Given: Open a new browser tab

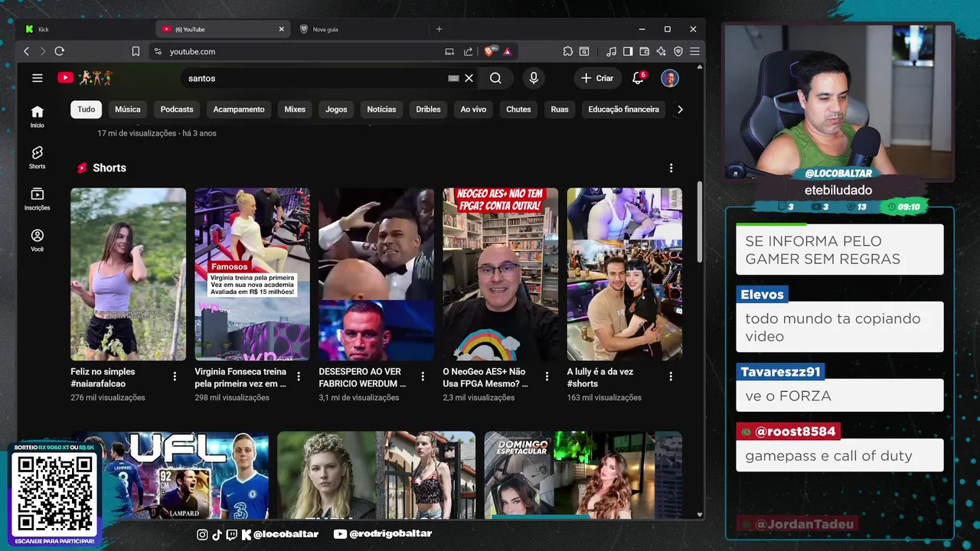Looking at the screenshot, I should (x=439, y=29).
